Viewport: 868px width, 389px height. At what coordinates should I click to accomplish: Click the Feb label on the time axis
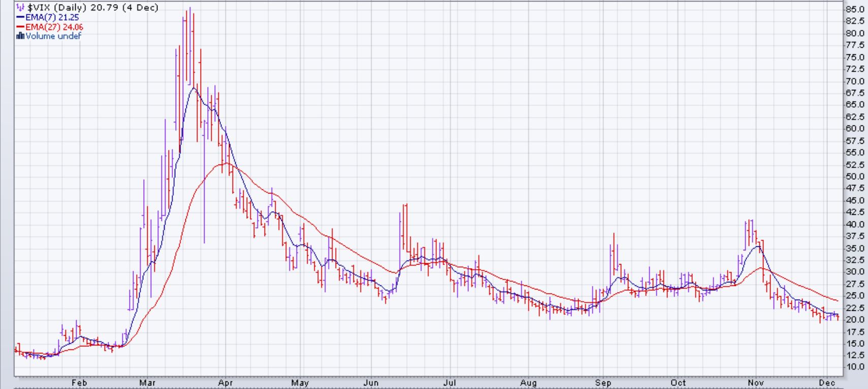(x=79, y=383)
